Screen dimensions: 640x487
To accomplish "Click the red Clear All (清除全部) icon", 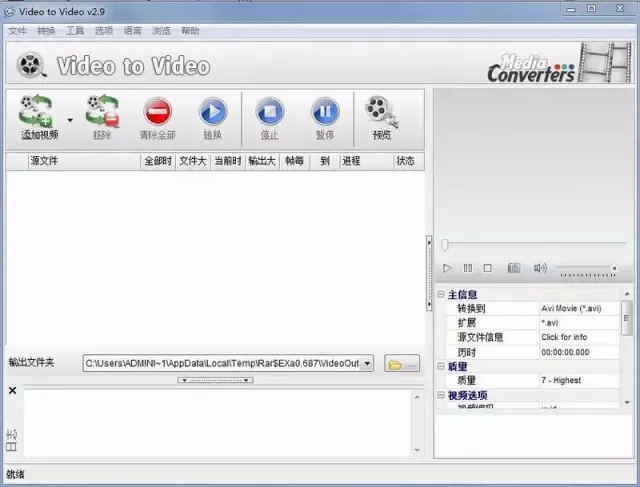I will click(x=157, y=111).
